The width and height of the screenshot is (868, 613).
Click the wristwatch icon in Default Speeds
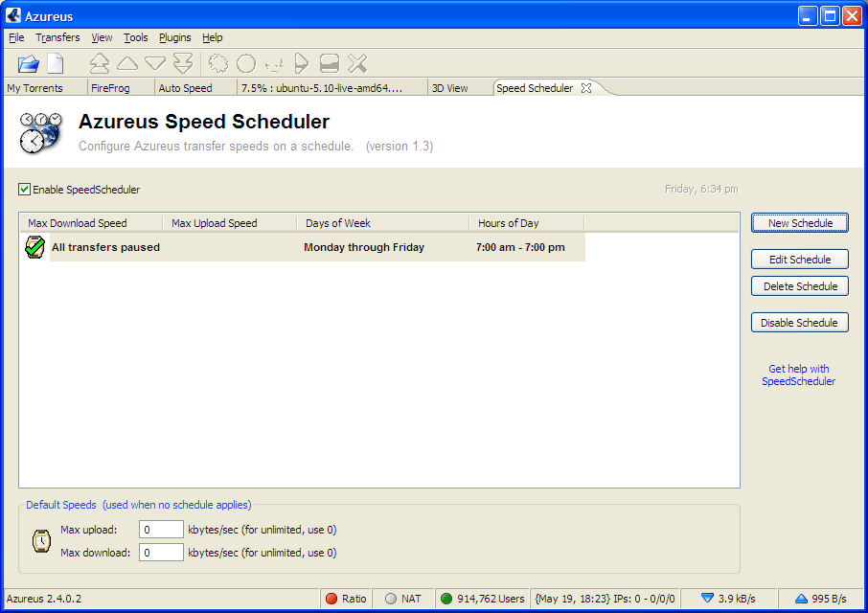41,541
